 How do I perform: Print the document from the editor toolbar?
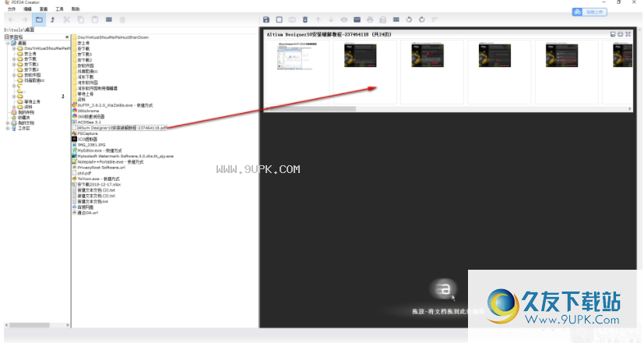(x=370, y=19)
